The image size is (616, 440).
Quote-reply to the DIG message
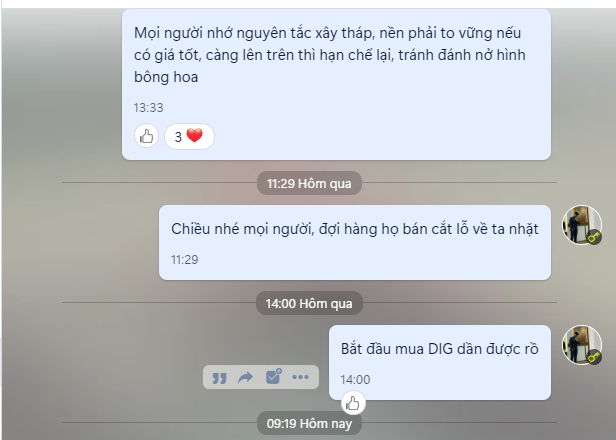pyautogui.click(x=219, y=378)
